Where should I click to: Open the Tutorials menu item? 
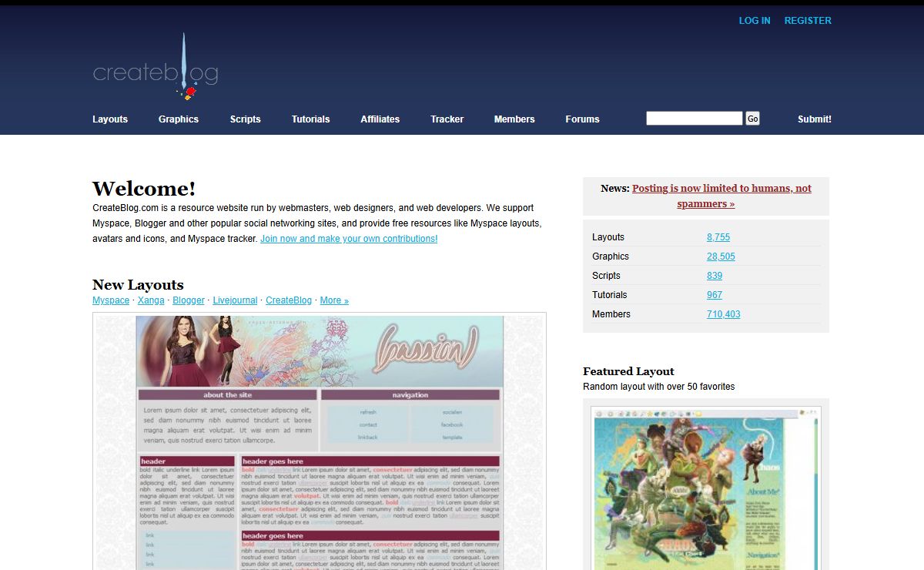coord(310,119)
